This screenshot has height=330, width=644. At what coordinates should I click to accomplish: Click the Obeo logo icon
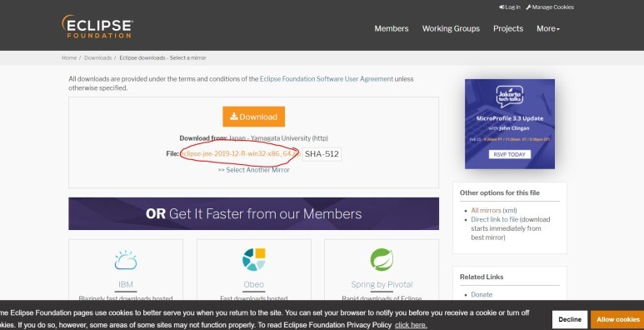pos(254,260)
